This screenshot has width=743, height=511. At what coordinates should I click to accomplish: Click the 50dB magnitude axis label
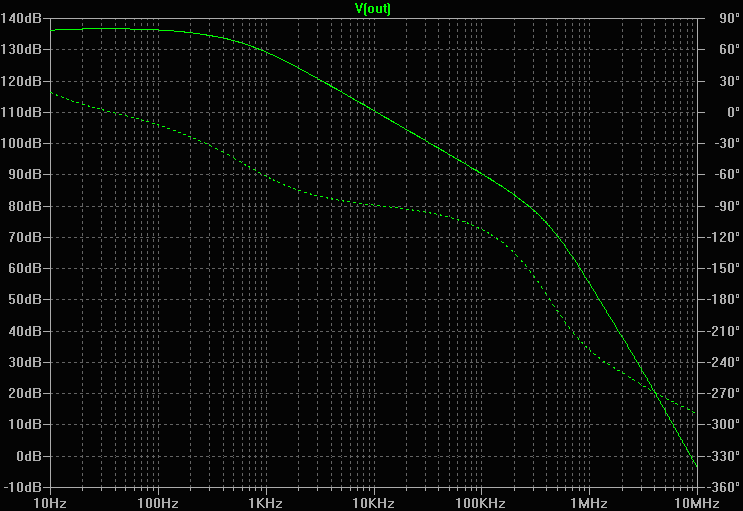coord(25,299)
